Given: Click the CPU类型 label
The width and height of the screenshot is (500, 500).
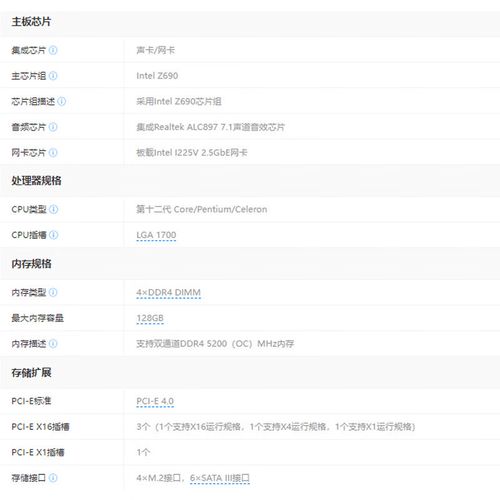Looking at the screenshot, I should point(29,209).
